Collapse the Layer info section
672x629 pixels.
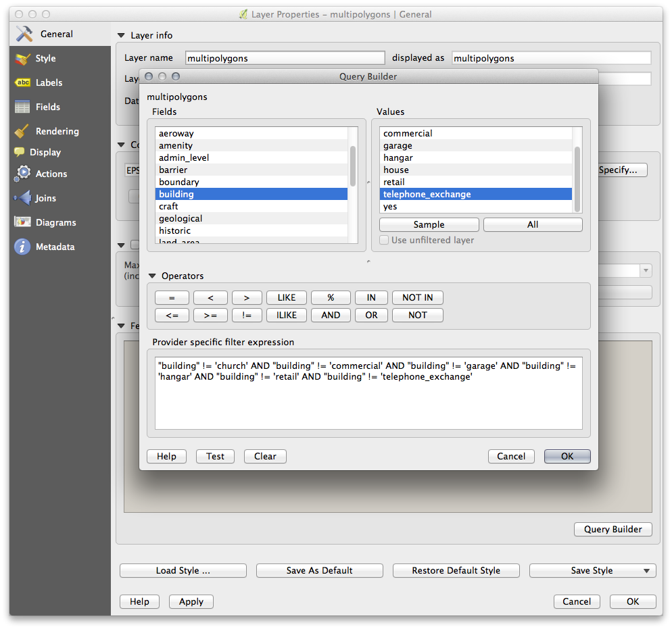coord(122,36)
